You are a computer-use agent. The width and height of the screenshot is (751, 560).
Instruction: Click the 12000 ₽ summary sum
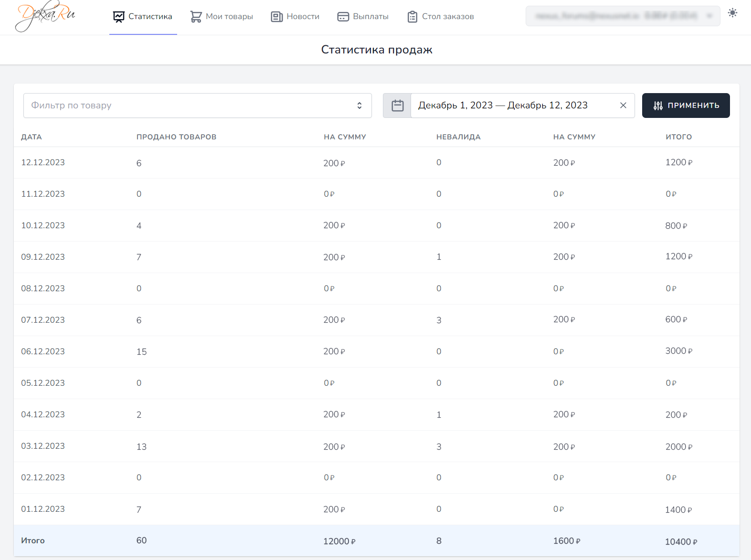339,541
